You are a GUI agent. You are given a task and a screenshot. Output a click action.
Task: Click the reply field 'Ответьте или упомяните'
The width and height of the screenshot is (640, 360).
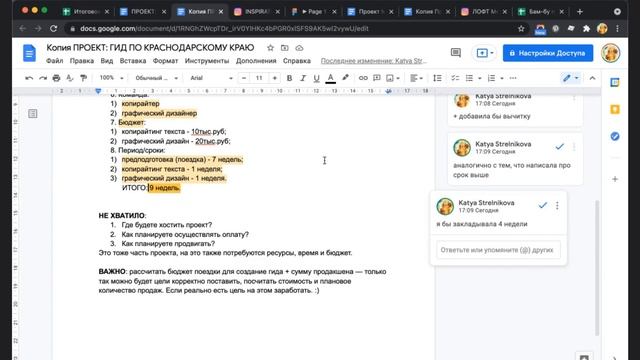498,250
